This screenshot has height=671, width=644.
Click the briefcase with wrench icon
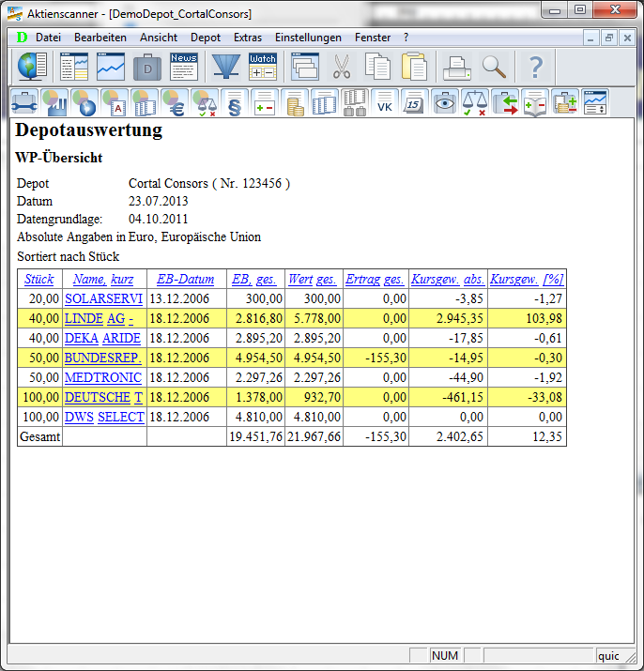(x=24, y=102)
